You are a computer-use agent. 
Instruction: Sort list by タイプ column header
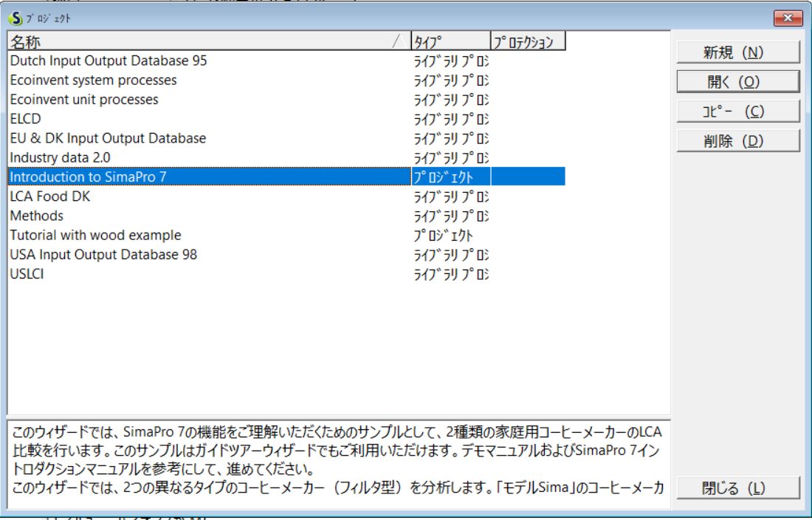point(450,41)
